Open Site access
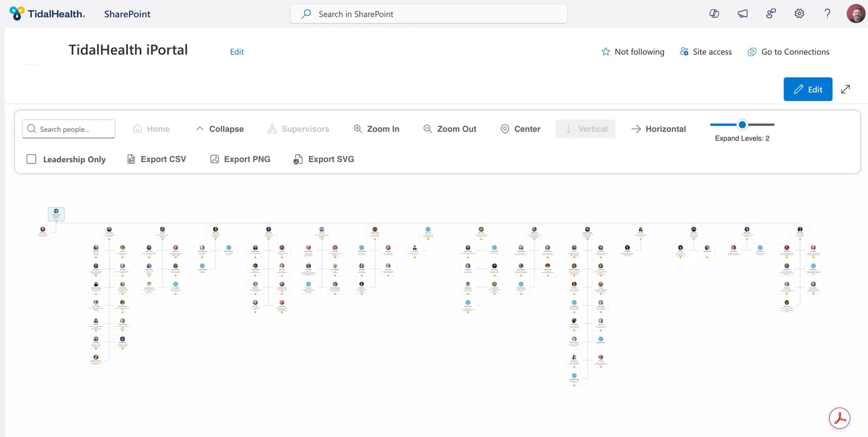The height and width of the screenshot is (437, 868). (x=706, y=52)
